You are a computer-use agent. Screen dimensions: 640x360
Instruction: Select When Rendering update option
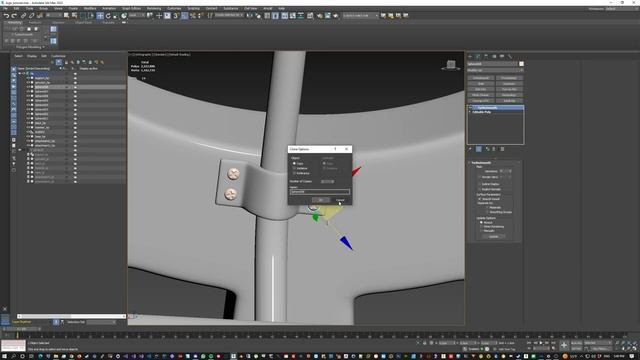coord(481,227)
